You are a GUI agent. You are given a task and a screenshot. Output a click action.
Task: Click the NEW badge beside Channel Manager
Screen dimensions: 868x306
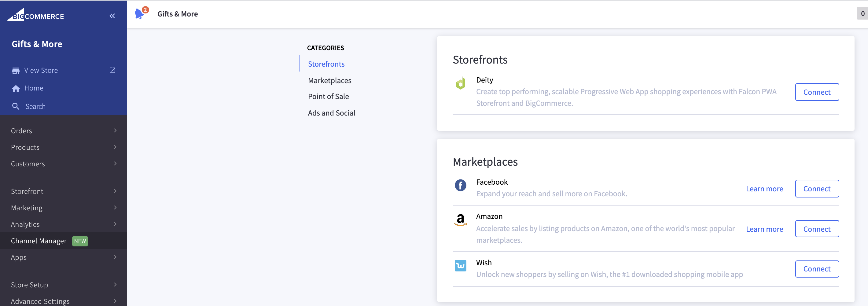tap(80, 241)
